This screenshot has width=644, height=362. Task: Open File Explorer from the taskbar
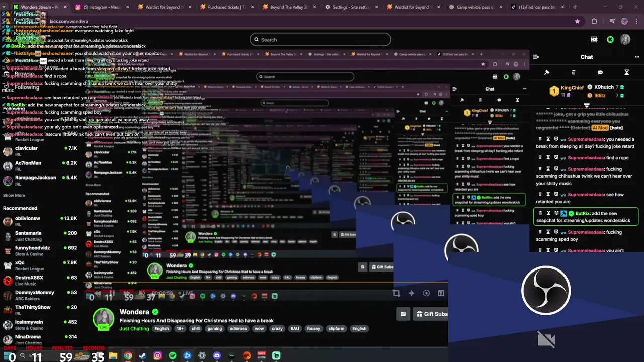113,356
